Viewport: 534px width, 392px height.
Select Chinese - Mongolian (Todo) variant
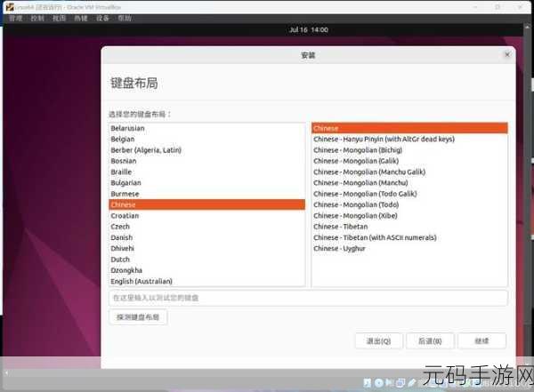(x=409, y=204)
